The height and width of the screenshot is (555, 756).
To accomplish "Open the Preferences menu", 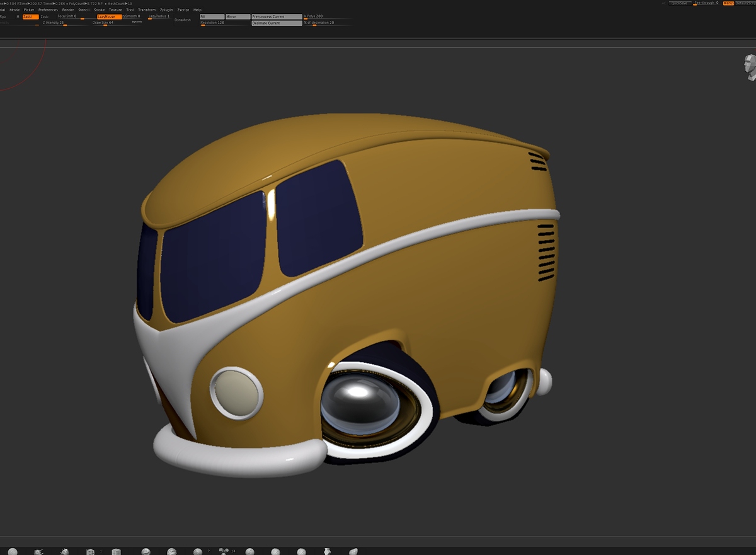I will pos(48,10).
